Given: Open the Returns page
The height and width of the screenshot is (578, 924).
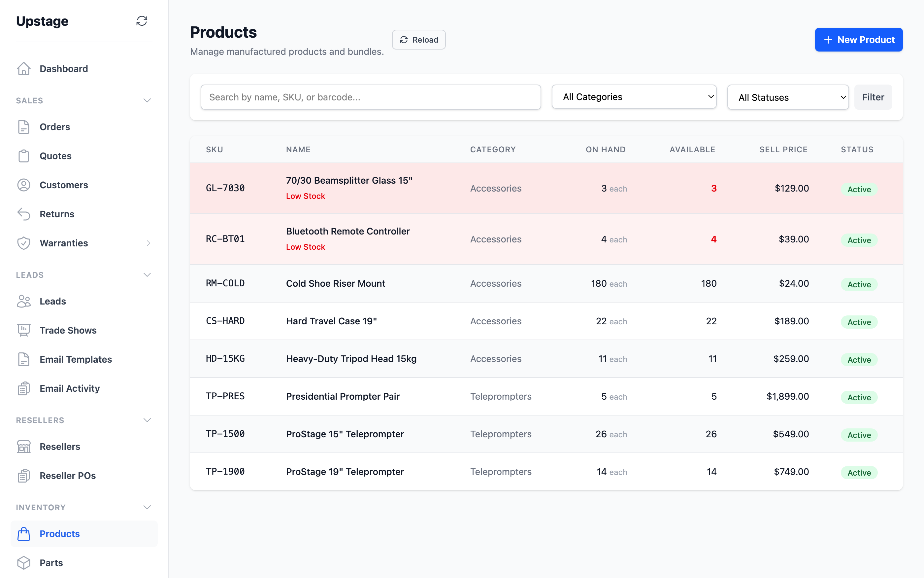Looking at the screenshot, I should tap(84, 214).
